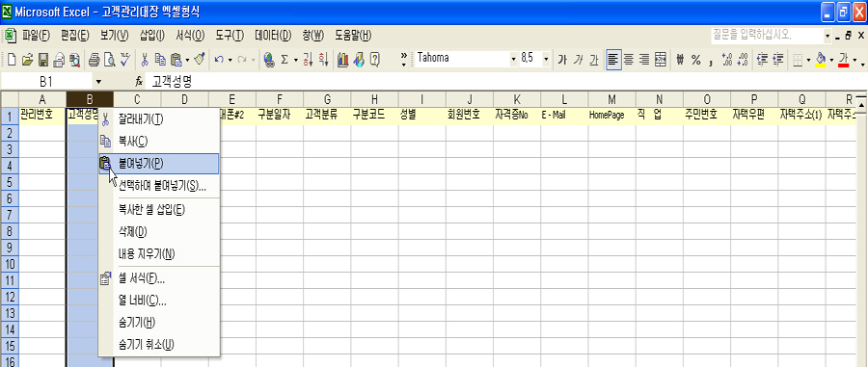Choose 붙여넣기(P) in the context menu

[x=159, y=163]
